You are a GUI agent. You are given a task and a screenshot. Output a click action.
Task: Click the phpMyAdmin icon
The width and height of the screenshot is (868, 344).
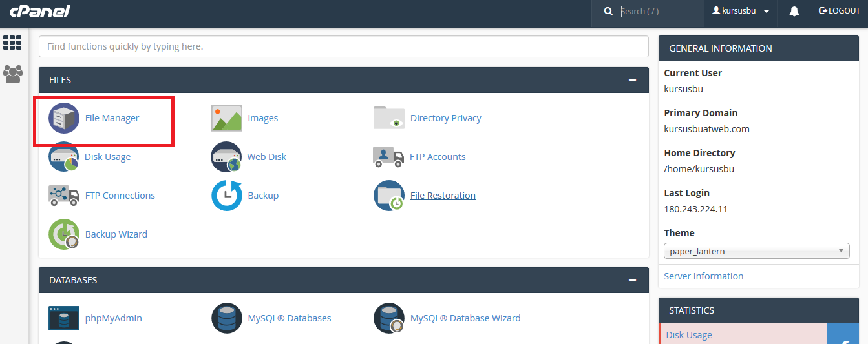point(64,318)
